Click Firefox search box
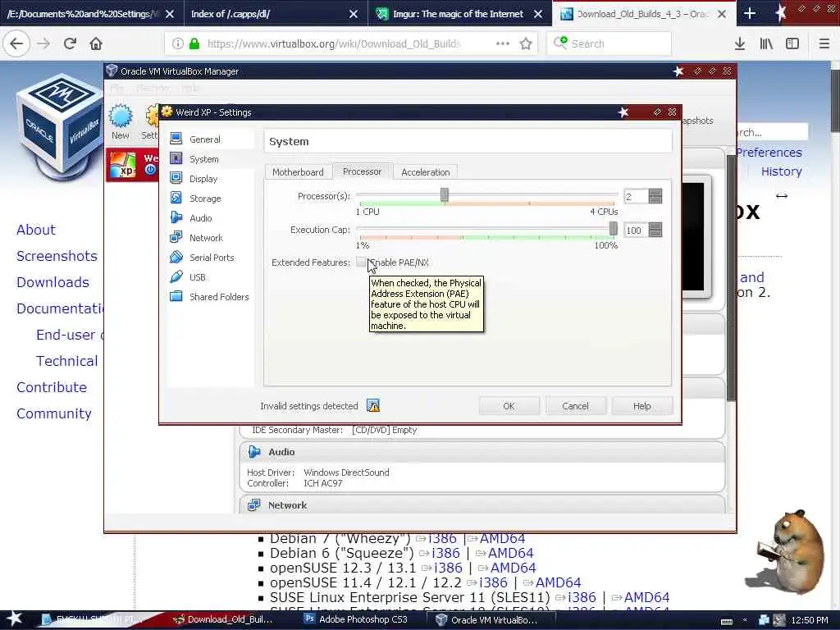840x630 pixels. [x=609, y=43]
